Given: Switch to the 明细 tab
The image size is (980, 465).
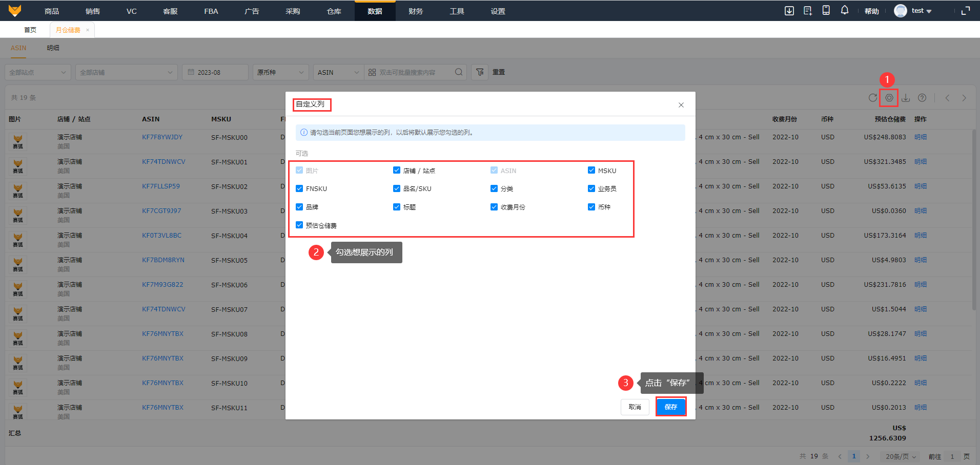Looking at the screenshot, I should click(53, 48).
